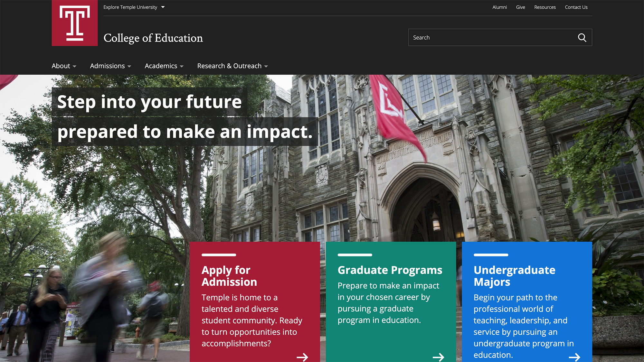644x362 pixels.
Task: Click the 'Prepare to make an impact' description
Action: tap(388, 303)
